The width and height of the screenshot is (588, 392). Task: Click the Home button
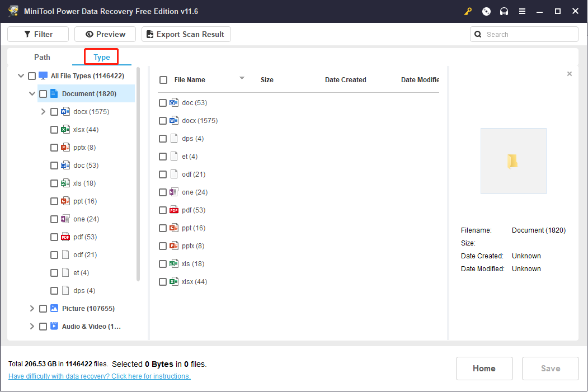click(x=484, y=369)
